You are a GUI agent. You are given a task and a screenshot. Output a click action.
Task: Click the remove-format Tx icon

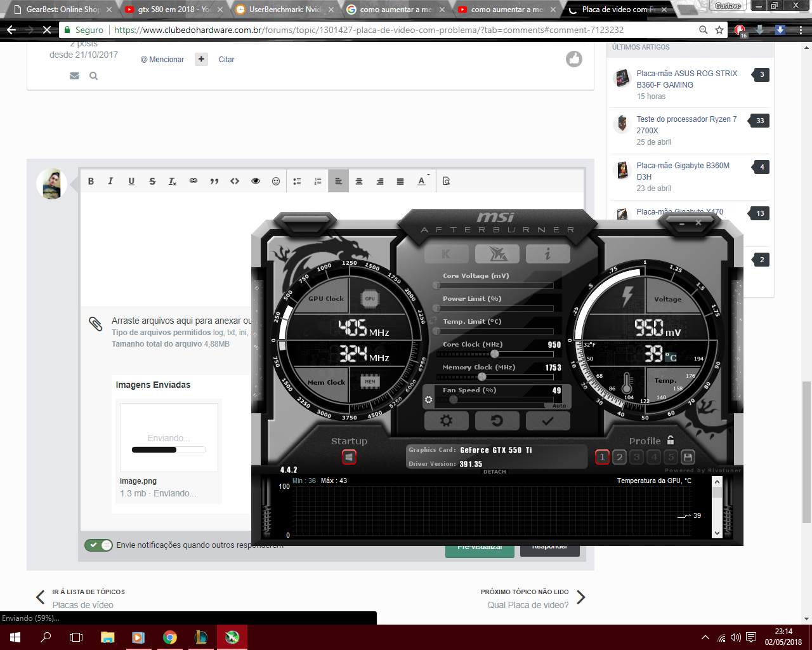pyautogui.click(x=173, y=182)
